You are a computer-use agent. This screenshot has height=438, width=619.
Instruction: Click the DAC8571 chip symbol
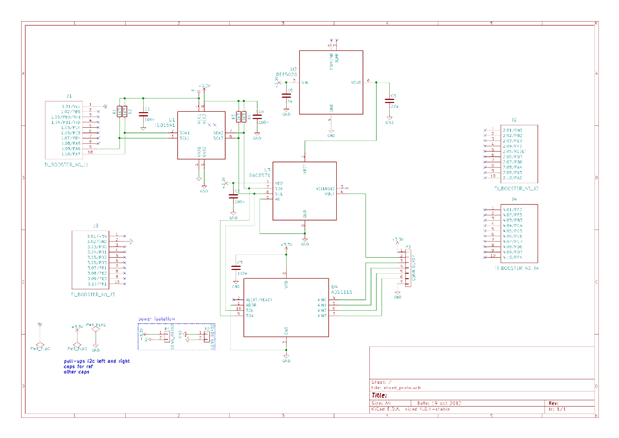pyautogui.click(x=304, y=191)
